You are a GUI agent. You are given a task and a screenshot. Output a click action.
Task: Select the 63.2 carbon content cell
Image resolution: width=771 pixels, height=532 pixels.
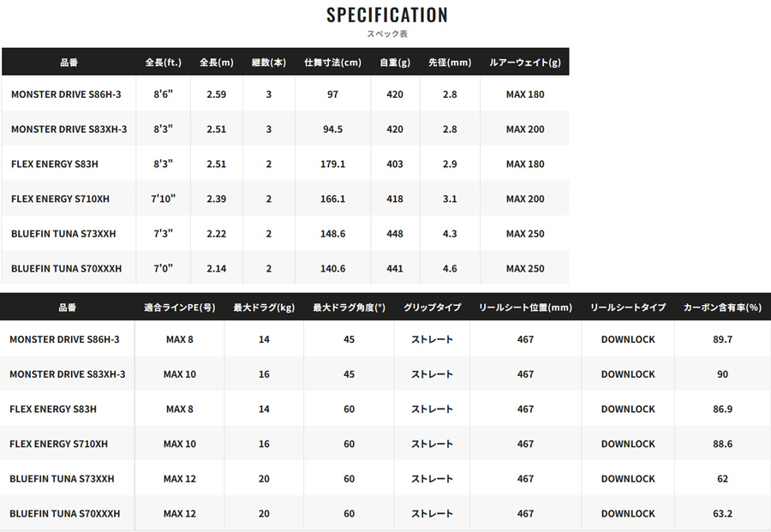coord(722,513)
